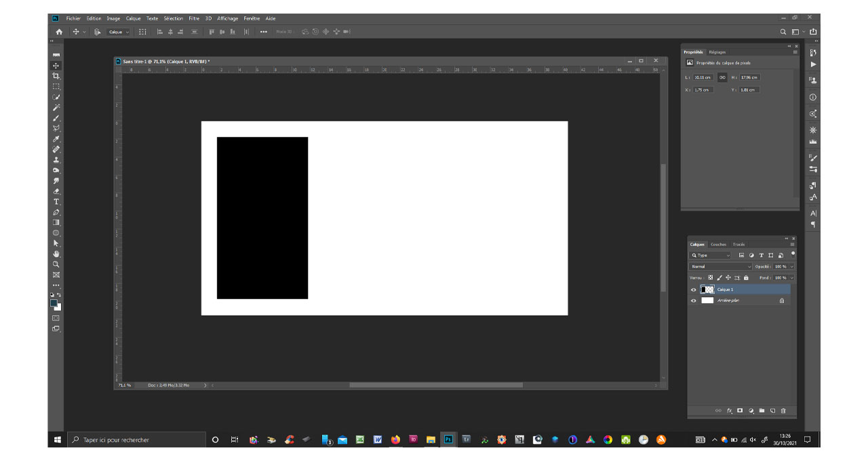This screenshot has width=868, height=461.
Task: Add a layer mask from Layers panel
Action: 740,411
